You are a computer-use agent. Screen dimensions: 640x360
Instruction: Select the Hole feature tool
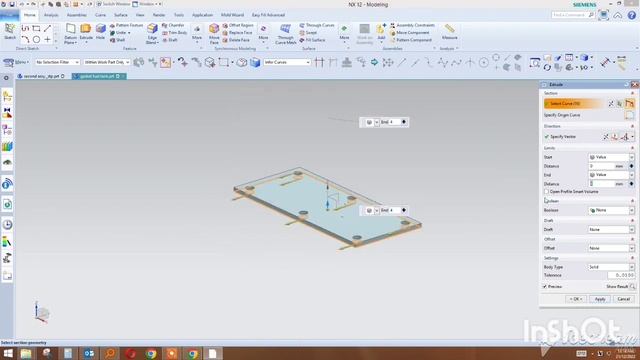[100, 32]
